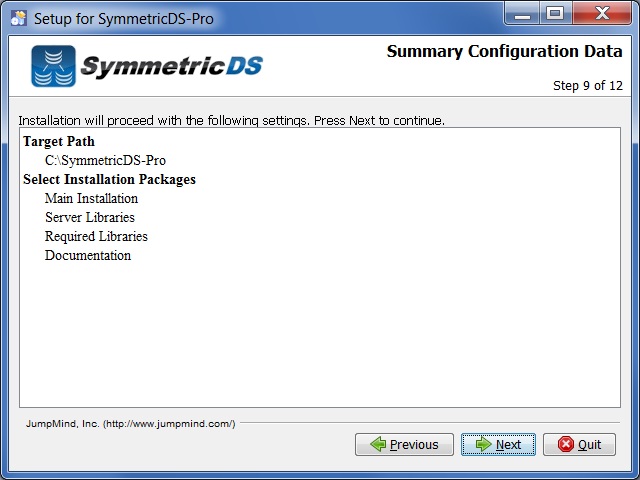This screenshot has height=480, width=640.
Task: Quit the SymmetricDS-Pro installer
Action: 579,444
